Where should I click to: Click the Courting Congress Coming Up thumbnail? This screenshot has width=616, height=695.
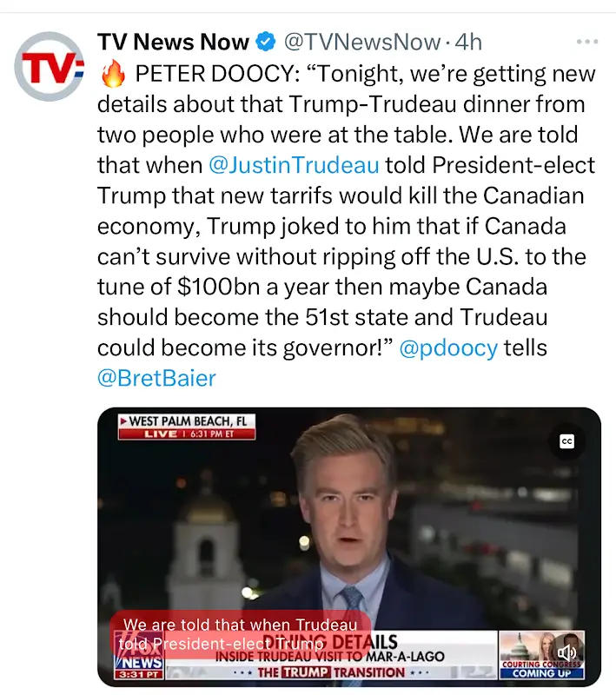coord(541,655)
